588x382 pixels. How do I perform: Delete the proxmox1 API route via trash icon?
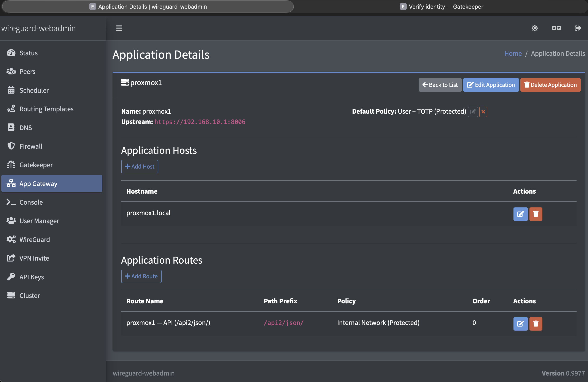[536, 324]
